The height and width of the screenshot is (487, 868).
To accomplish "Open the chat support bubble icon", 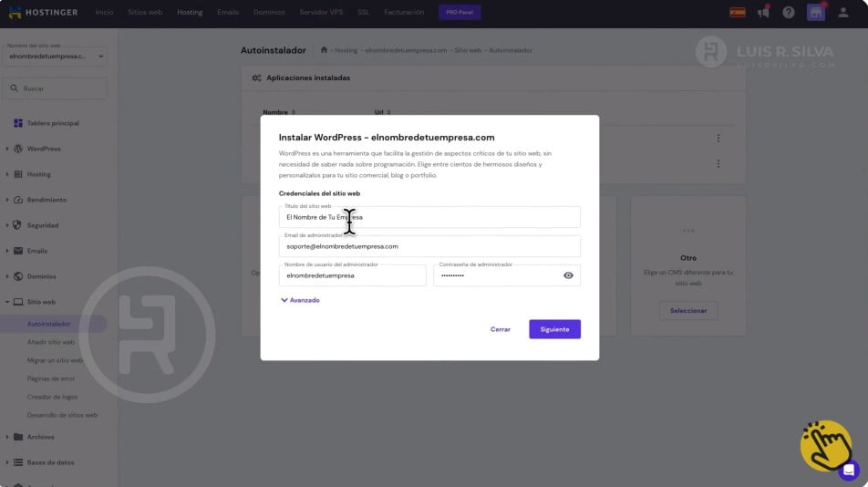I will pyautogui.click(x=849, y=471).
